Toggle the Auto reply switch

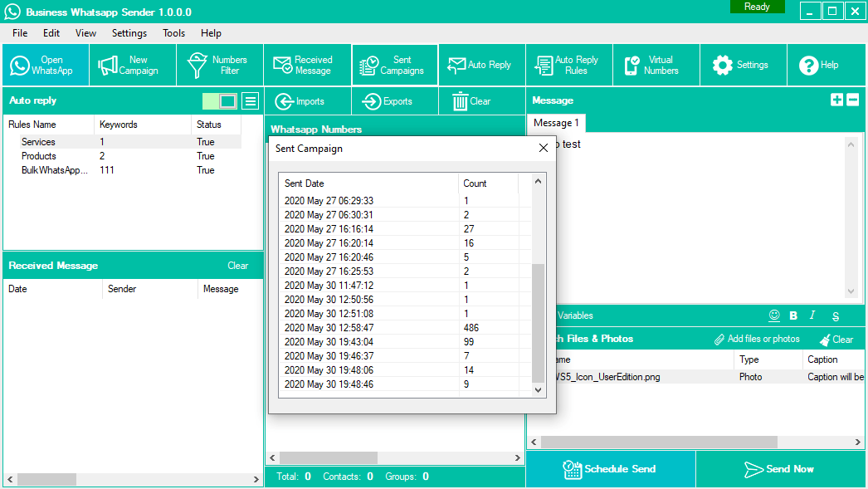click(x=220, y=101)
